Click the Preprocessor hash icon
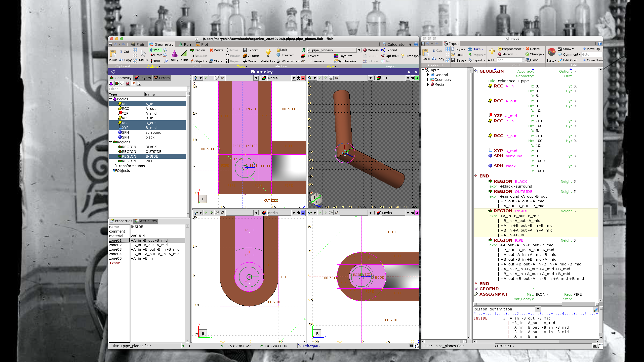 pyautogui.click(x=499, y=49)
